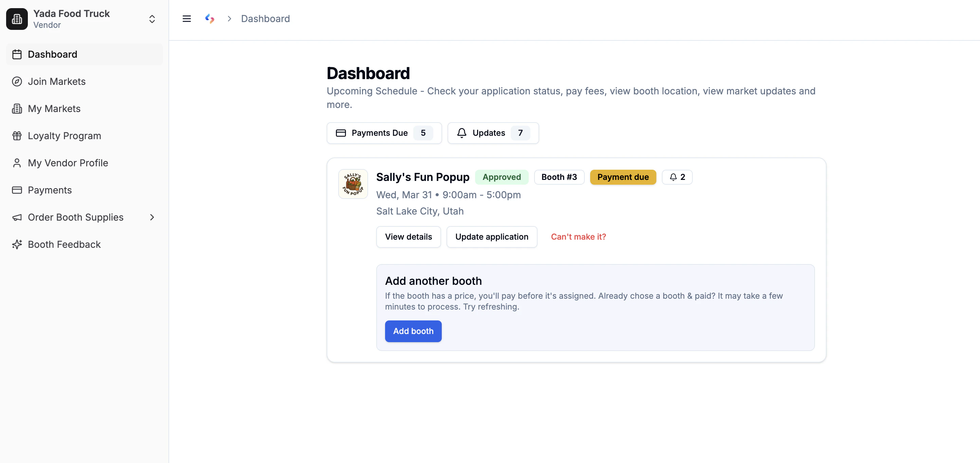
Task: Open the vendor account switcher arrows
Action: [x=152, y=19]
